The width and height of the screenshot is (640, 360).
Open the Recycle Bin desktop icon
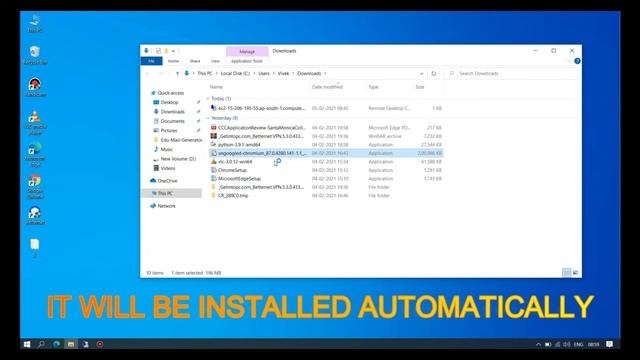point(35,55)
